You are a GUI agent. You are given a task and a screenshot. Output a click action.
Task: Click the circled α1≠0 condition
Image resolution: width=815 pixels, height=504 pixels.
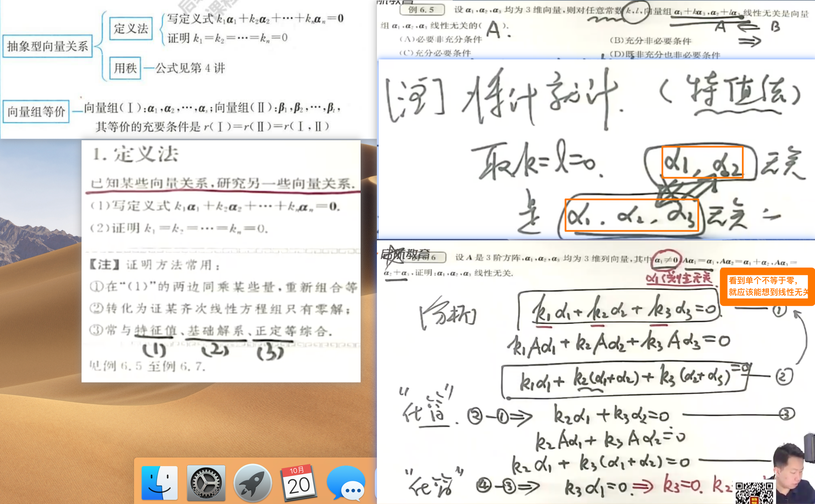pos(666,260)
